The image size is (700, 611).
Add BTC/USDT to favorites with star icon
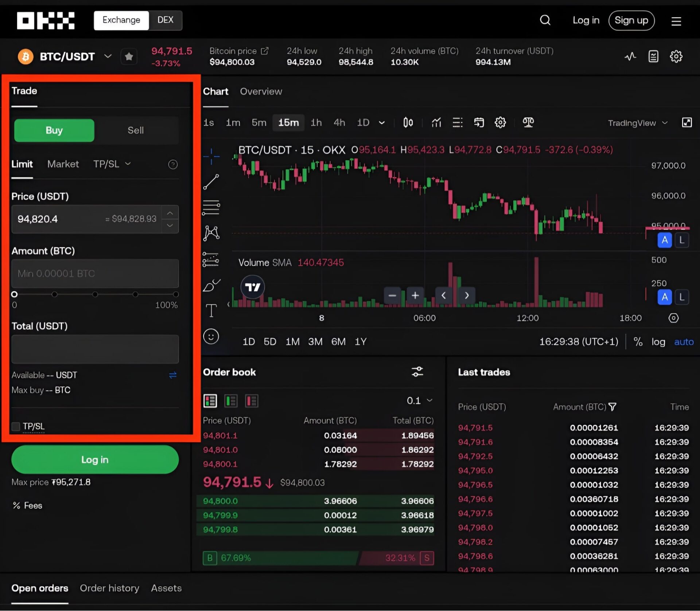(129, 56)
